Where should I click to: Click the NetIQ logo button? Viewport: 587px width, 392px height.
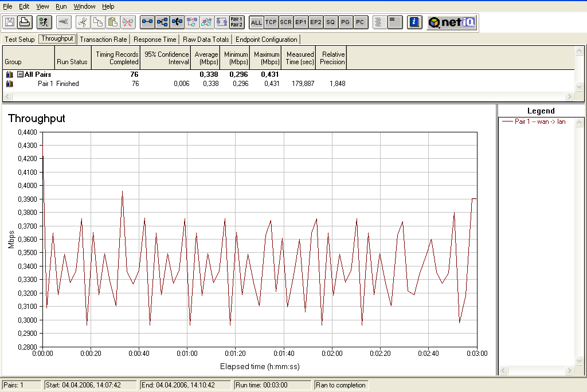coord(451,22)
